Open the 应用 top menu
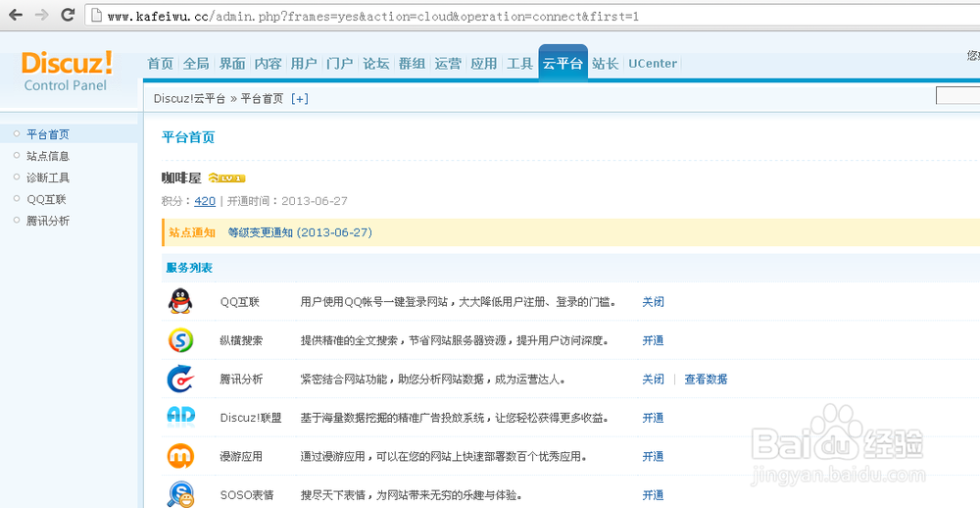 pyautogui.click(x=484, y=63)
